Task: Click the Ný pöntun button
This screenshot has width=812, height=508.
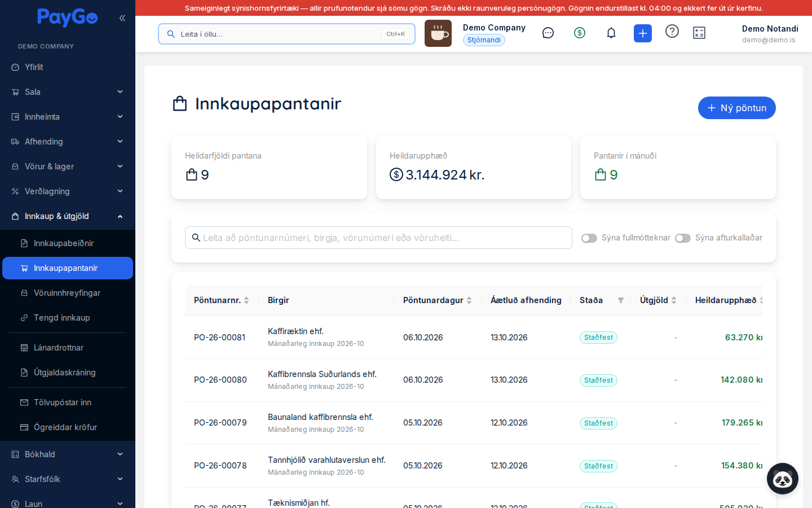Action: pyautogui.click(x=737, y=108)
